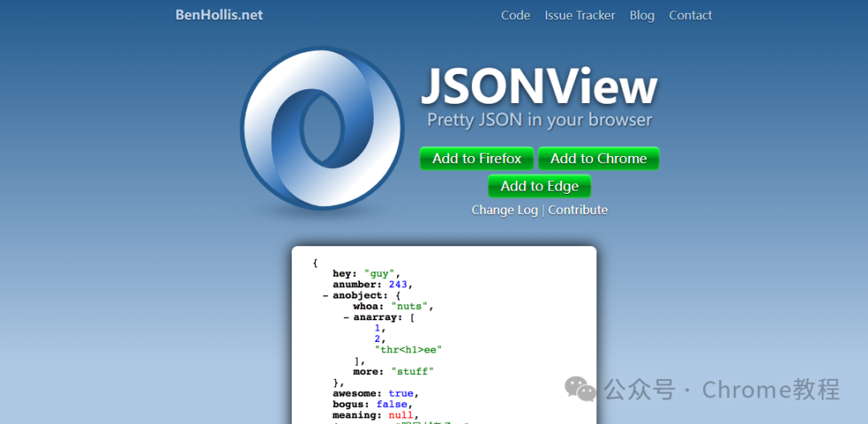868x424 pixels.
Task: Select the 243 number value
Action: pyautogui.click(x=398, y=284)
